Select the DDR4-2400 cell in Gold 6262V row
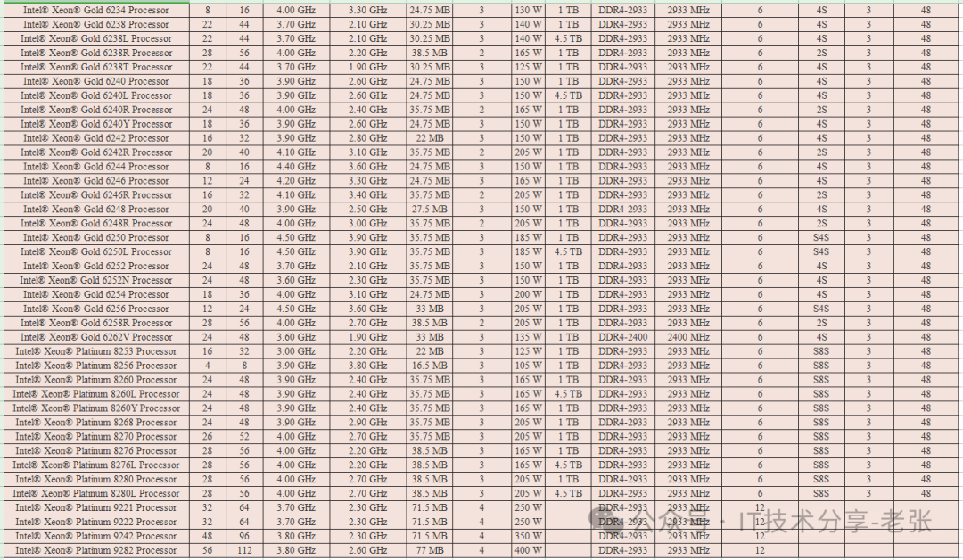The height and width of the screenshot is (560, 963). (622, 337)
